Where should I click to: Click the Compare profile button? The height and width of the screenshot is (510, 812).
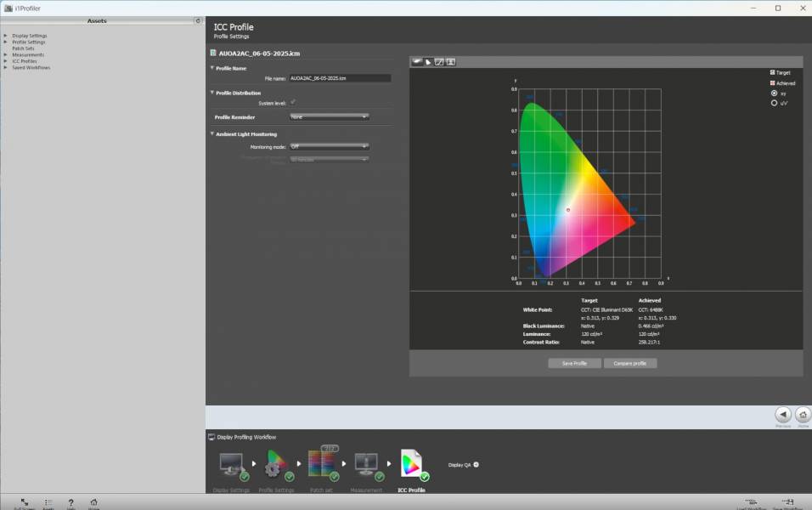tap(629, 363)
